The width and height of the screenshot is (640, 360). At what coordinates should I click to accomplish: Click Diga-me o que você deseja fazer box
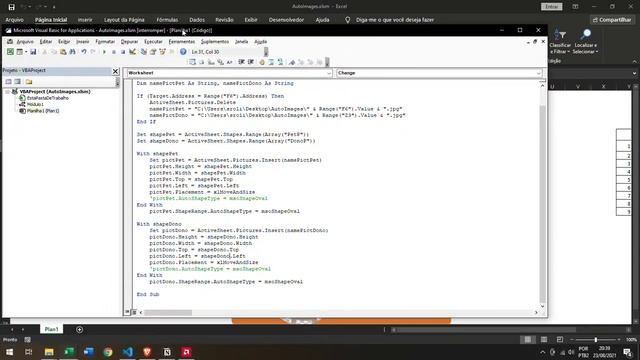394,20
